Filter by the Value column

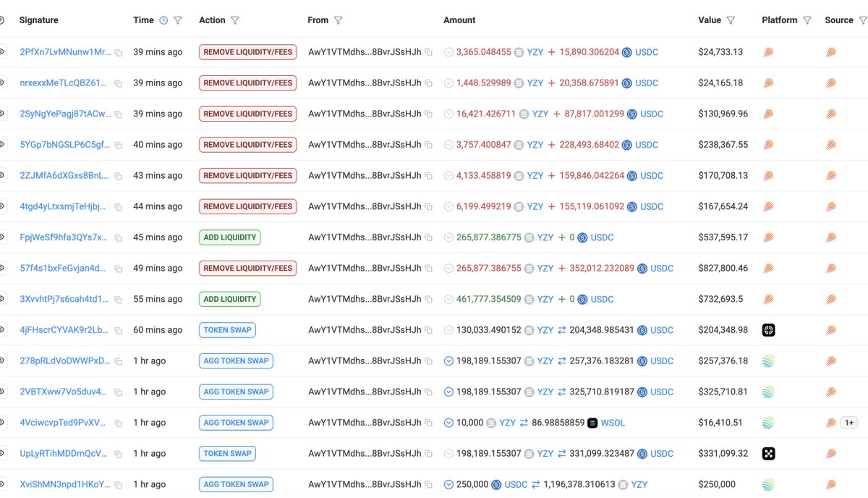tap(731, 20)
